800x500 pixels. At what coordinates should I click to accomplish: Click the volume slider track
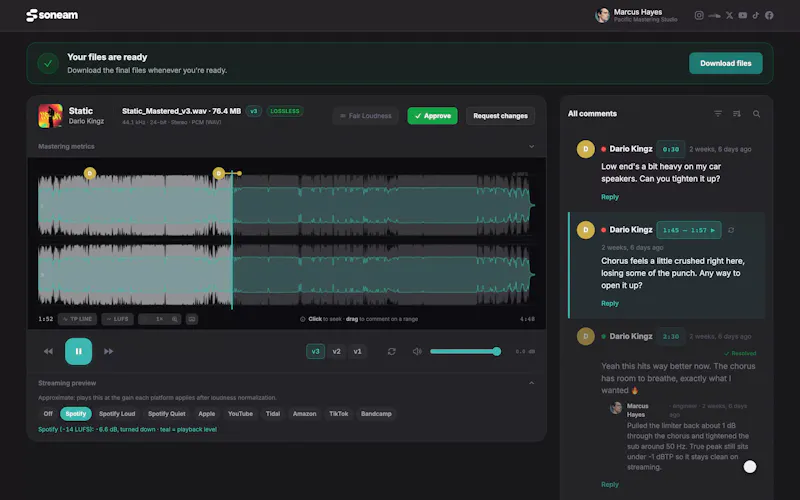(465, 351)
